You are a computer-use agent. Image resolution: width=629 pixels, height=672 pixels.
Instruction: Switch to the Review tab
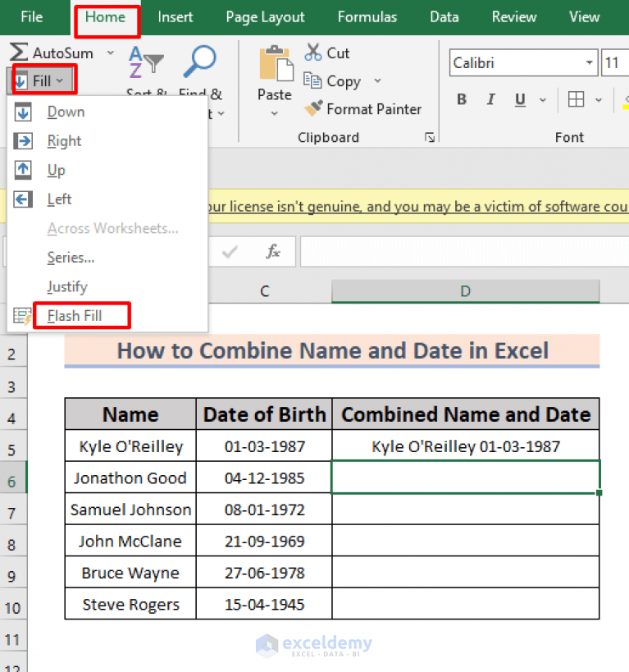tap(514, 16)
